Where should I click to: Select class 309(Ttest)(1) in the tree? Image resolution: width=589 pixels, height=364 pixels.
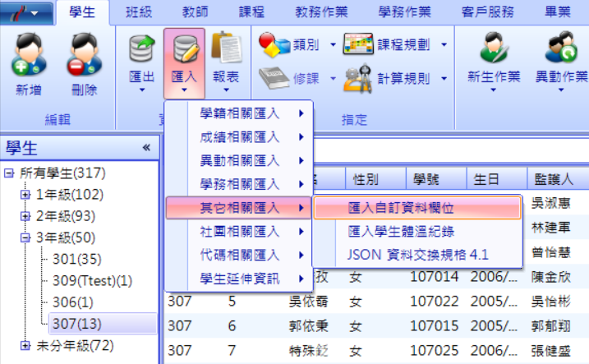(x=92, y=281)
